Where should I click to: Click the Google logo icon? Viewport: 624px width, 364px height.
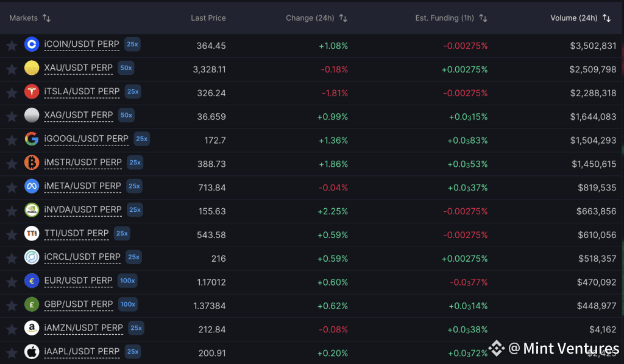pos(32,139)
